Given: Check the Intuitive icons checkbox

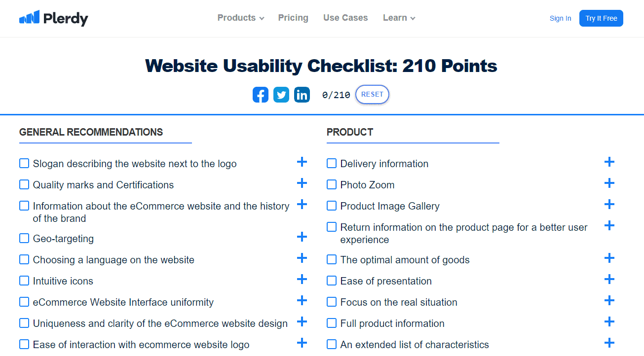Looking at the screenshot, I should click(x=24, y=281).
